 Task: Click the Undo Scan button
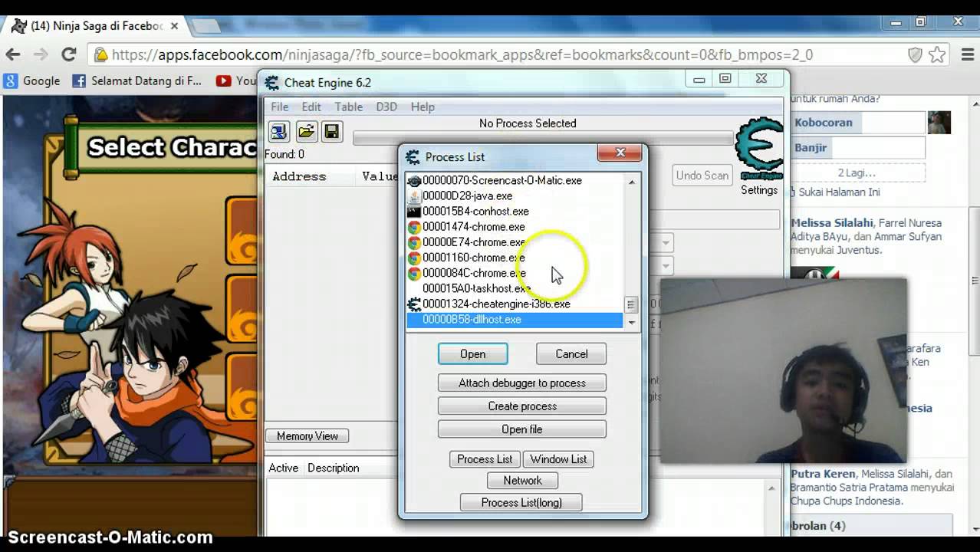[702, 176]
